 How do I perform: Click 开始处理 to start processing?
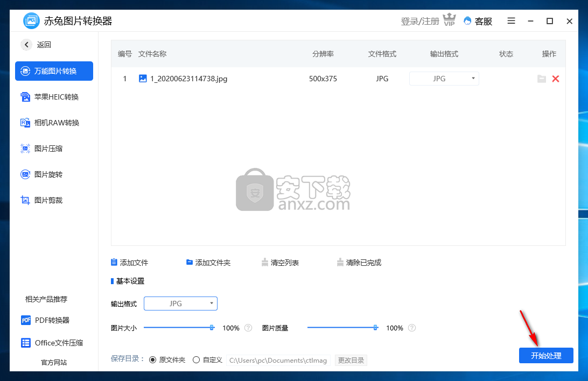click(x=546, y=356)
